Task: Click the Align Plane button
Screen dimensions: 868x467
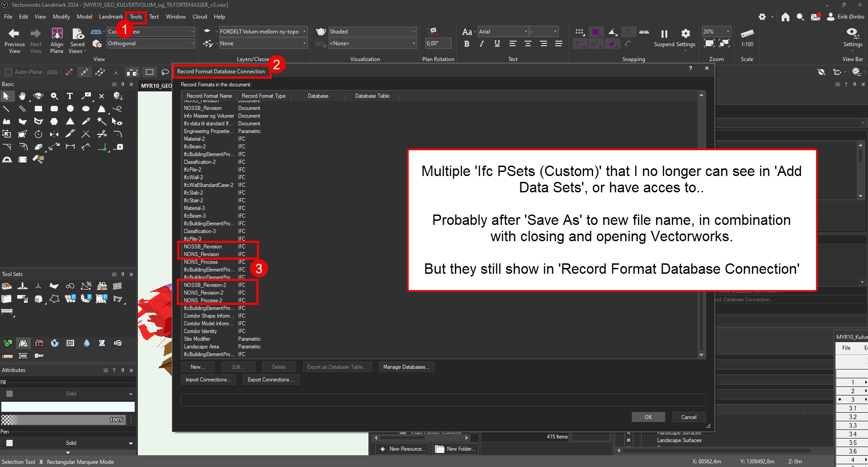Action: (x=57, y=40)
